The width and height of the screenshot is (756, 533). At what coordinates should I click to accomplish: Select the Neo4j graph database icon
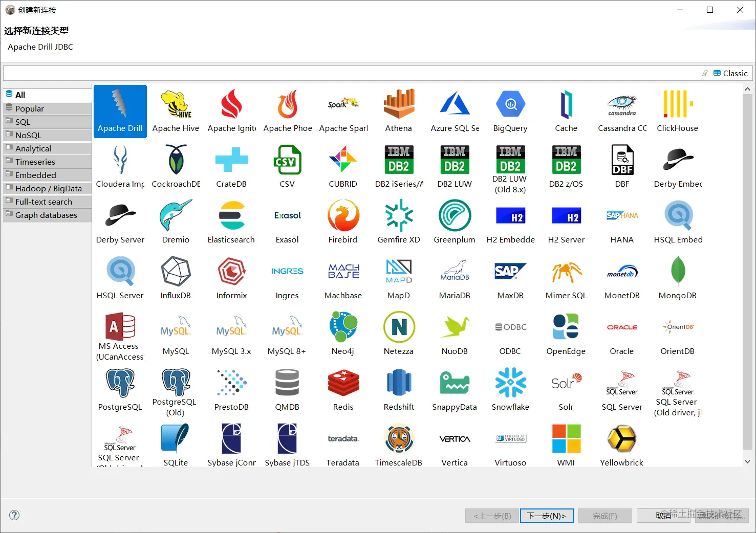(343, 327)
